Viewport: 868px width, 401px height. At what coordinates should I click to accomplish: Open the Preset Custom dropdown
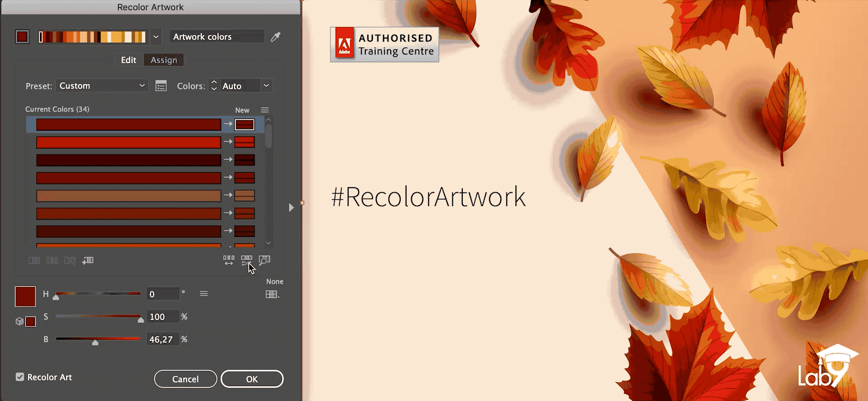click(102, 86)
